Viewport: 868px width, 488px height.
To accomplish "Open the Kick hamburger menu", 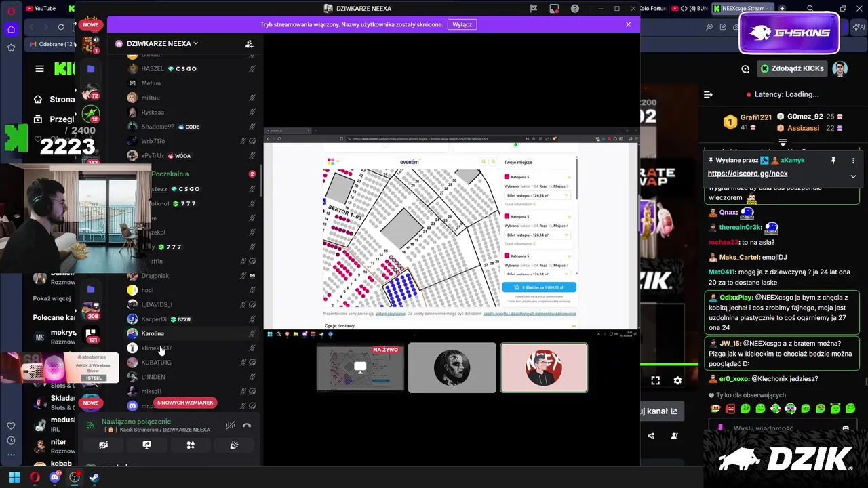I will (39, 68).
